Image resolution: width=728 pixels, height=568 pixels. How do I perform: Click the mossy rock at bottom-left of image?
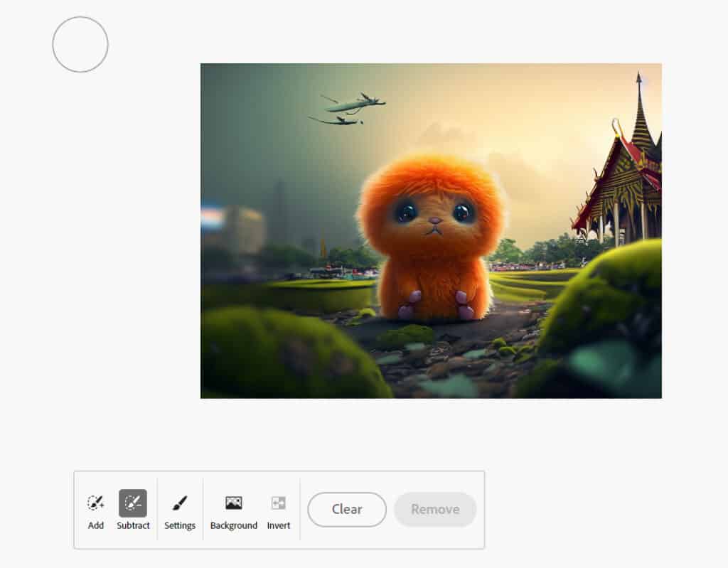[x=284, y=352]
